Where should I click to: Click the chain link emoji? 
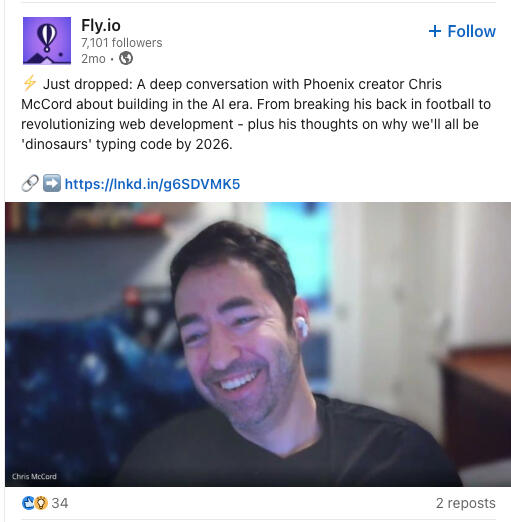pyautogui.click(x=30, y=183)
